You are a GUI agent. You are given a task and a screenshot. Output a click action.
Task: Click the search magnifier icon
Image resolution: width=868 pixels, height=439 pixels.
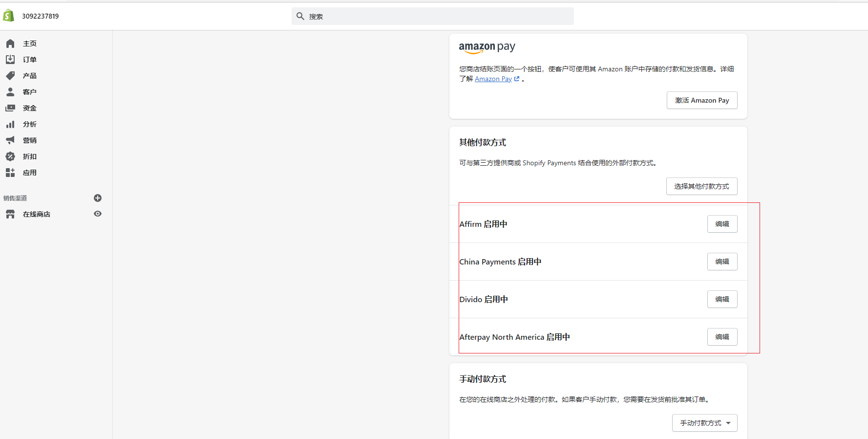tap(300, 16)
